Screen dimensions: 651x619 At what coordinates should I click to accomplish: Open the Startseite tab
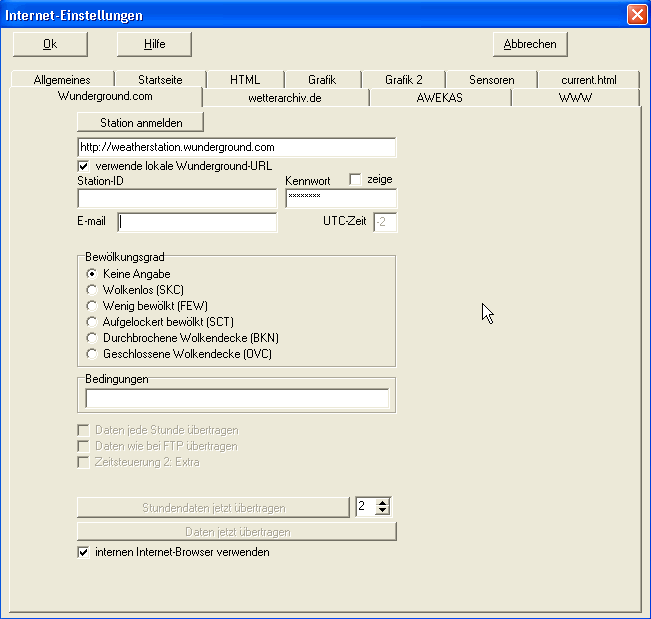tap(160, 80)
